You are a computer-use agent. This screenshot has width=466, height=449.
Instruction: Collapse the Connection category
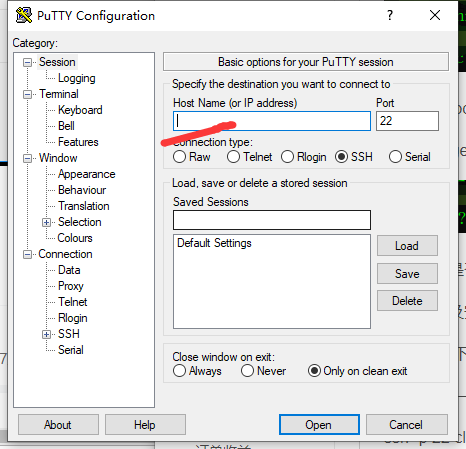pyautogui.click(x=27, y=255)
